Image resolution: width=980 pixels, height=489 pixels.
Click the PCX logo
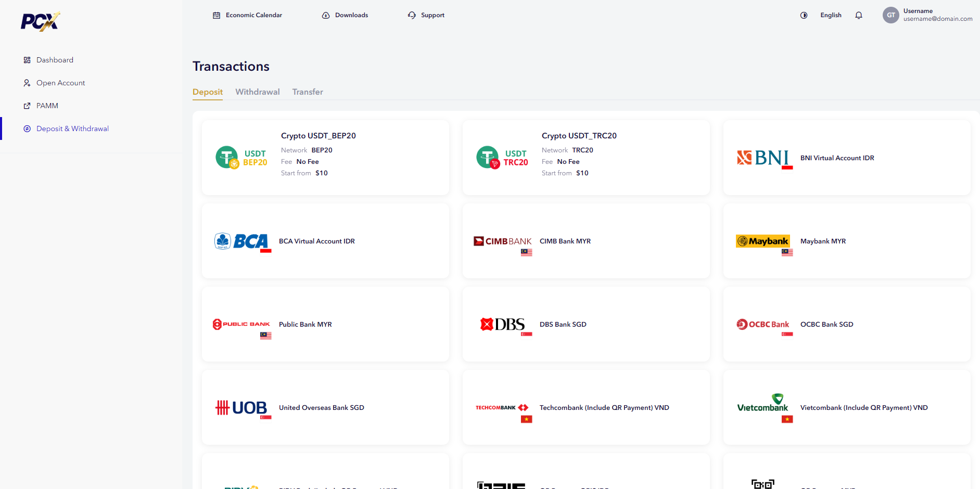[41, 21]
